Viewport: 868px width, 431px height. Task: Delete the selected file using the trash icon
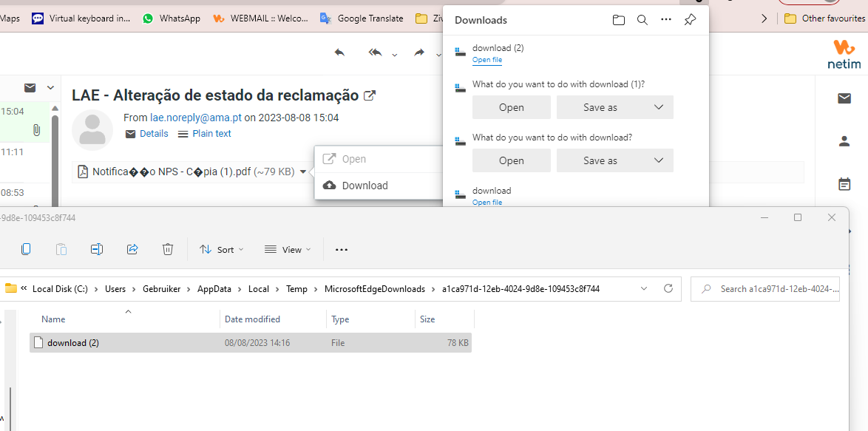click(168, 249)
